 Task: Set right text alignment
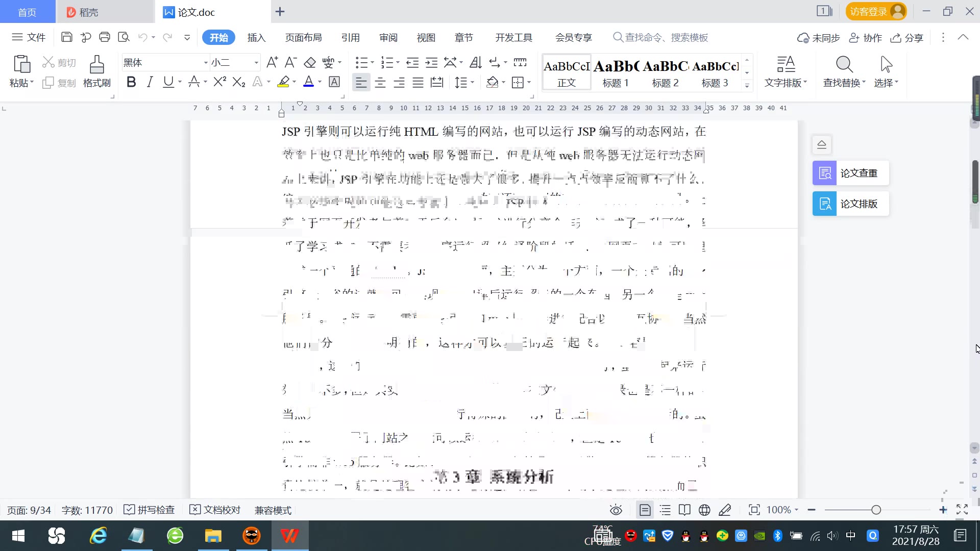click(x=399, y=82)
